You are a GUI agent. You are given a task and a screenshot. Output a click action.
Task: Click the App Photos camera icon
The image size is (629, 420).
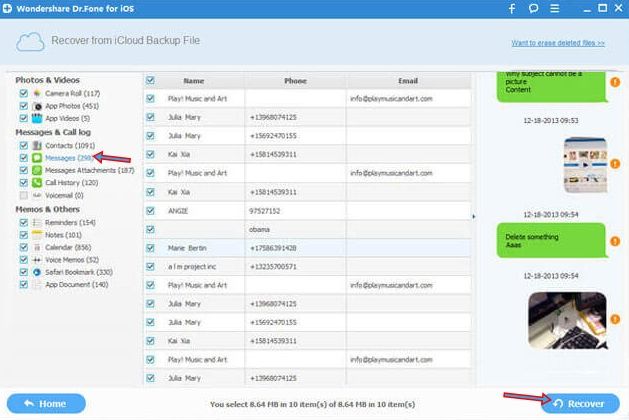37,106
